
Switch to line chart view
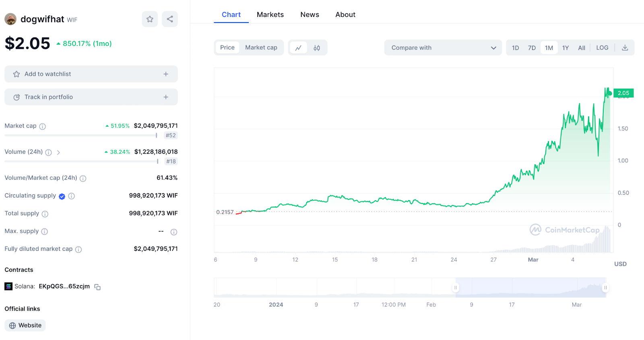click(298, 48)
